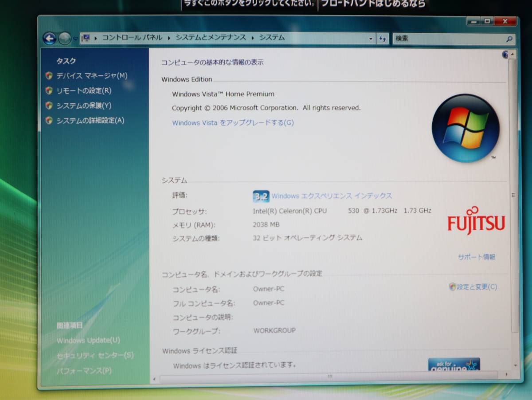Click the vertical scrollbar up arrow

pos(513,54)
